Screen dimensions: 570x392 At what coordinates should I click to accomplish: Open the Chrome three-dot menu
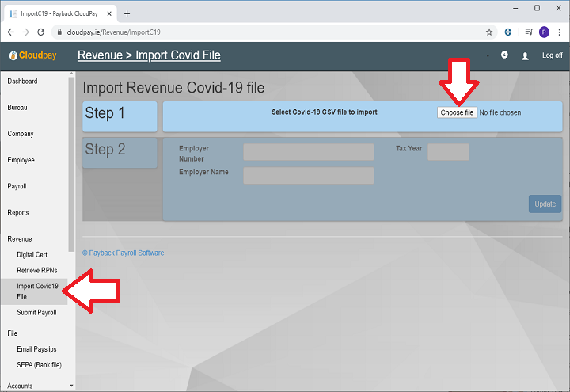[x=560, y=32]
